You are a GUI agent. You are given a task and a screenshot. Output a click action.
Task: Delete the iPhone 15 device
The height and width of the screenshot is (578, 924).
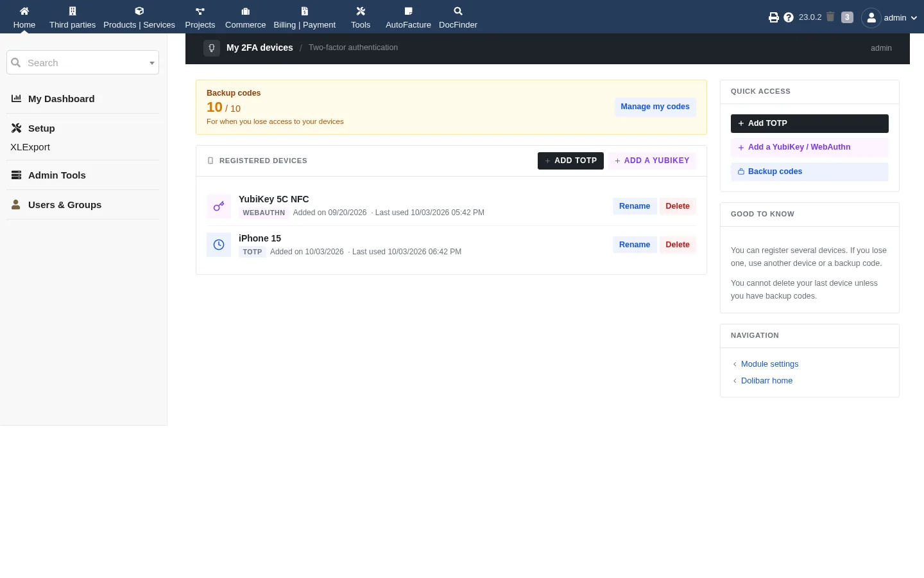[678, 245]
